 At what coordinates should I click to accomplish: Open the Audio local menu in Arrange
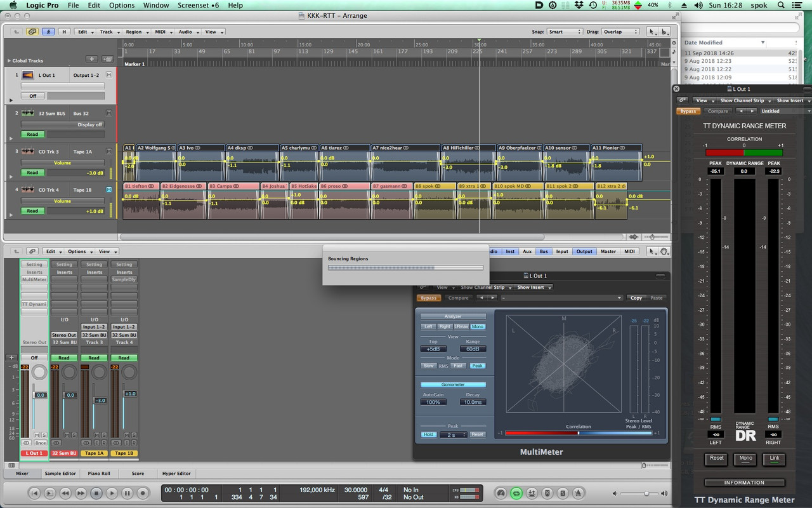click(188, 32)
